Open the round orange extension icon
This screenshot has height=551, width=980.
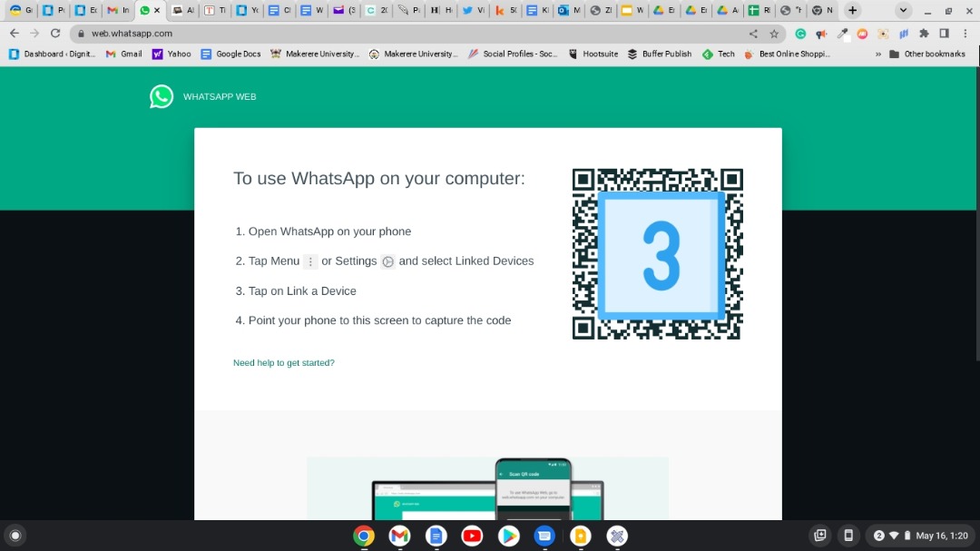(863, 34)
